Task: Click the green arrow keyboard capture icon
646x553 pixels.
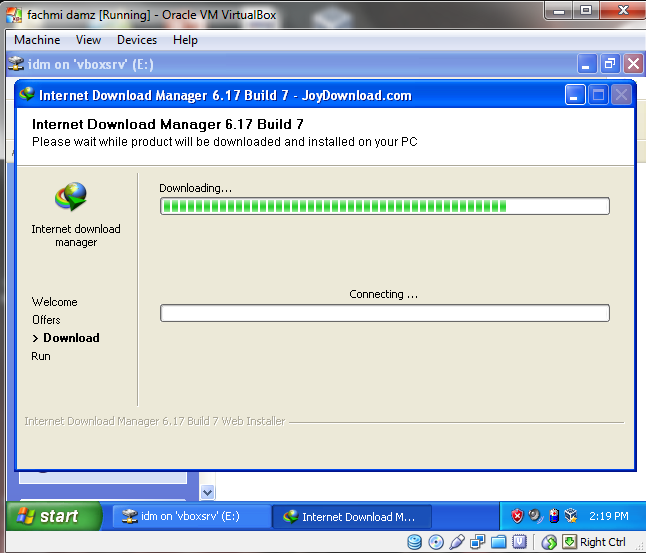Action: 569,541
